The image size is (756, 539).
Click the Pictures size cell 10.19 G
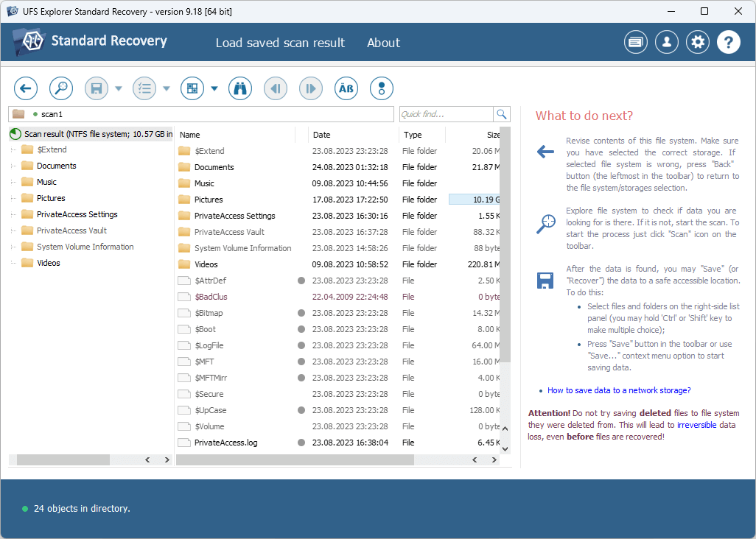pyautogui.click(x=474, y=200)
